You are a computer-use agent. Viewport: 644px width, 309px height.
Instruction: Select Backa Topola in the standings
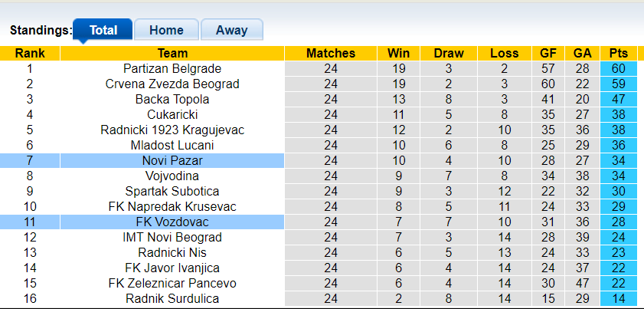click(172, 99)
